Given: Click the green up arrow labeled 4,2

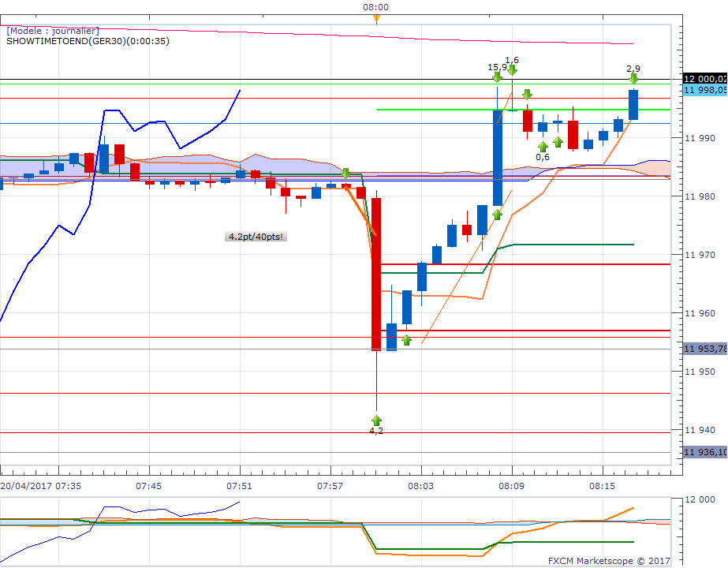Looking at the screenshot, I should [x=376, y=420].
